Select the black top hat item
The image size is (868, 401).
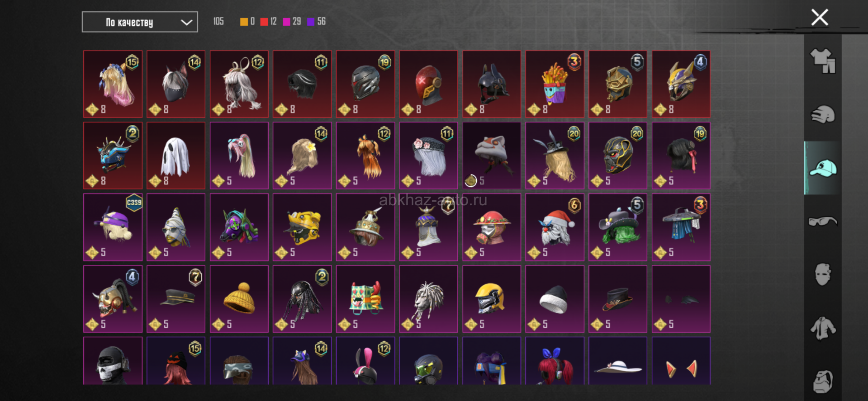(x=618, y=299)
